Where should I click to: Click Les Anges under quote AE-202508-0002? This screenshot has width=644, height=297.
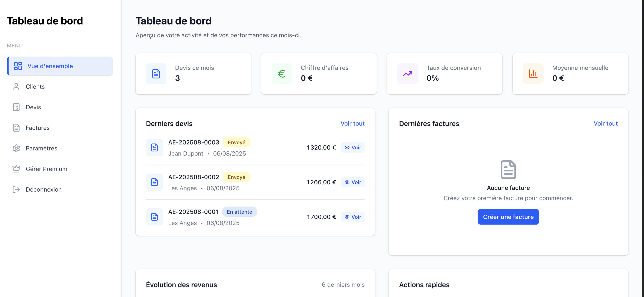coord(183,188)
